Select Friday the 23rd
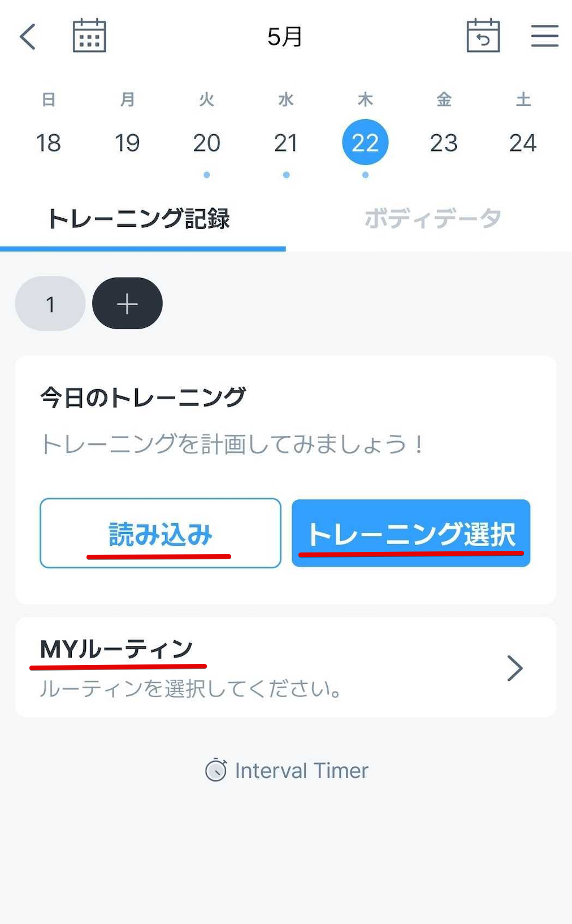The image size is (572, 924). pyautogui.click(x=444, y=143)
